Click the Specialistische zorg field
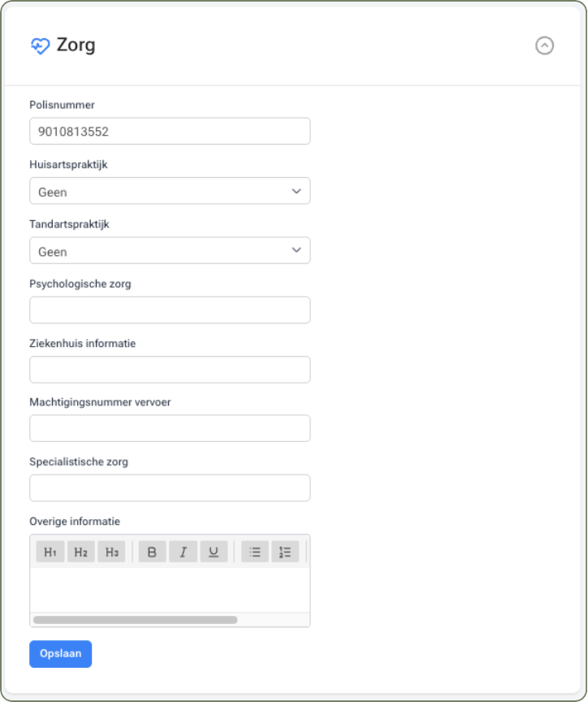Screen dimensions: 588x702 pyautogui.click(x=170, y=488)
